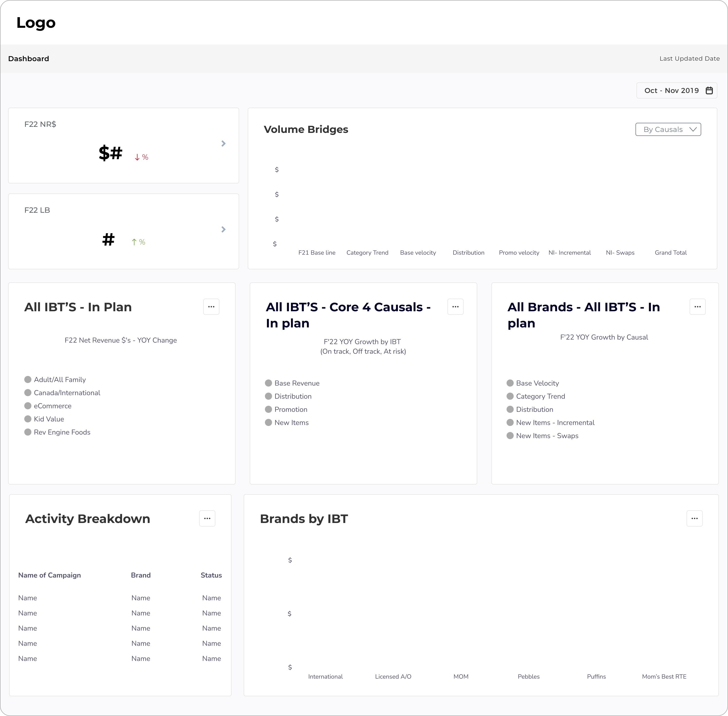Expand the F22 LB card chevron
Viewport: 728px width, 716px height.
(223, 229)
